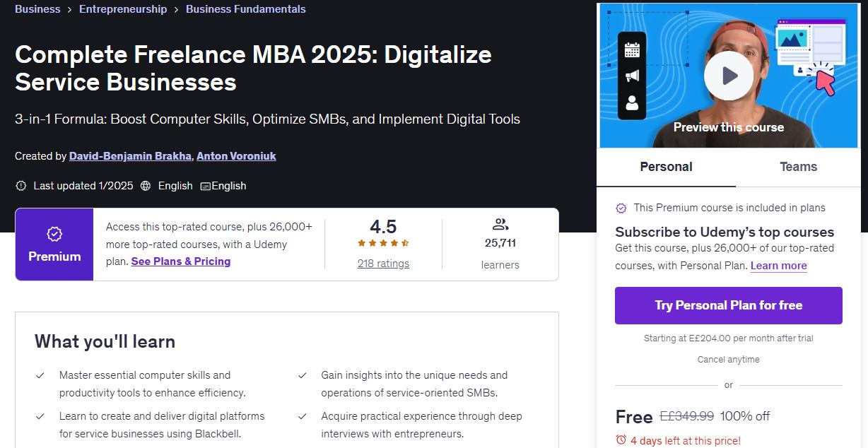Switch to the Teams tab
The width and height of the screenshot is (868, 448).
coord(798,167)
